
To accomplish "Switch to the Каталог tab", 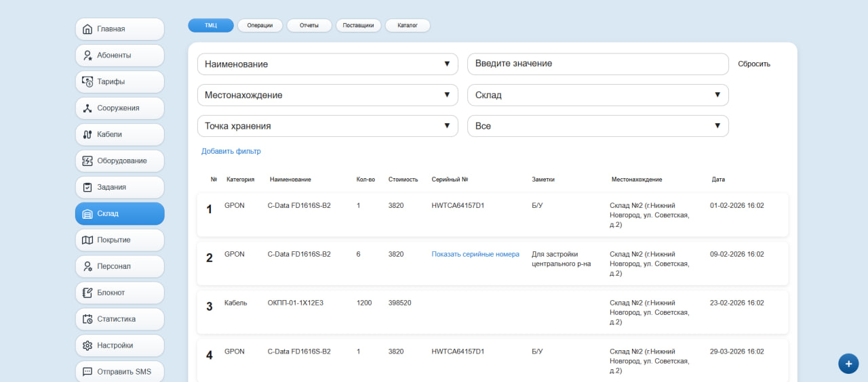I will point(408,25).
